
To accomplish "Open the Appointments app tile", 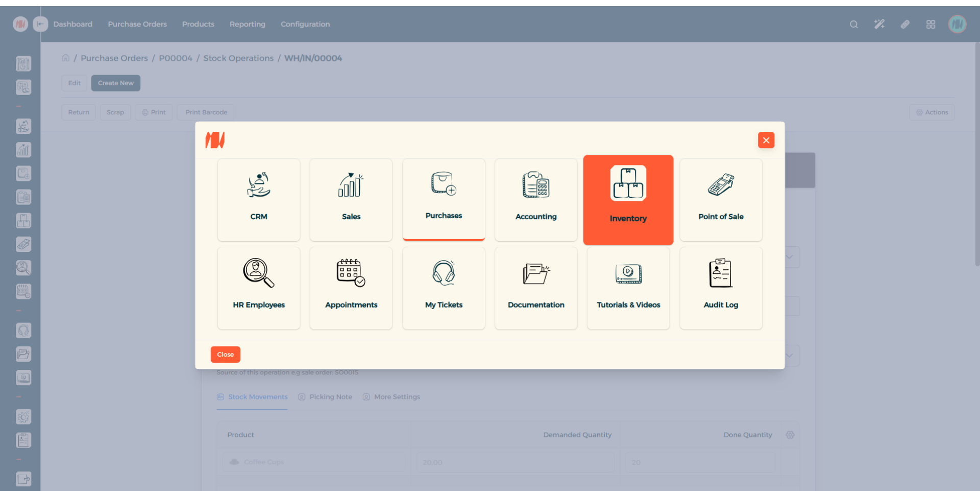I will pyautogui.click(x=351, y=288).
